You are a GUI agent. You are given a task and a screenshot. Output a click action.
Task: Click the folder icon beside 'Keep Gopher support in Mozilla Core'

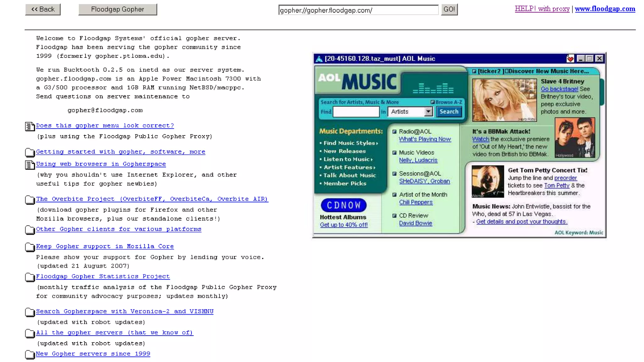tap(30, 247)
